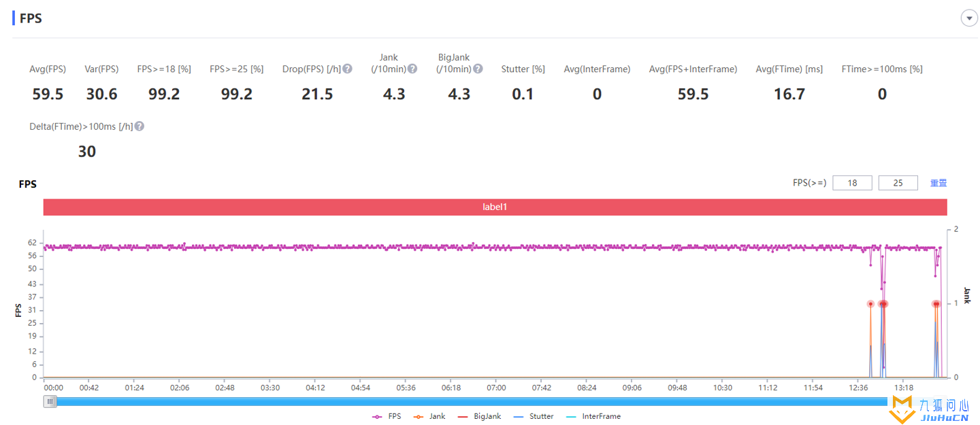Click the FPS threshold field showing 18
This screenshot has width=980, height=425.
pos(852,183)
